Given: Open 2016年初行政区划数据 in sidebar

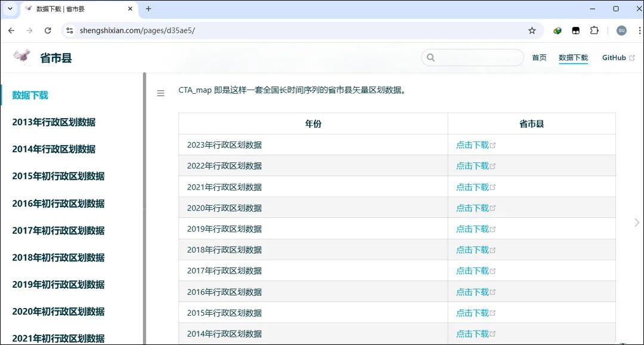Looking at the screenshot, I should click(58, 203).
